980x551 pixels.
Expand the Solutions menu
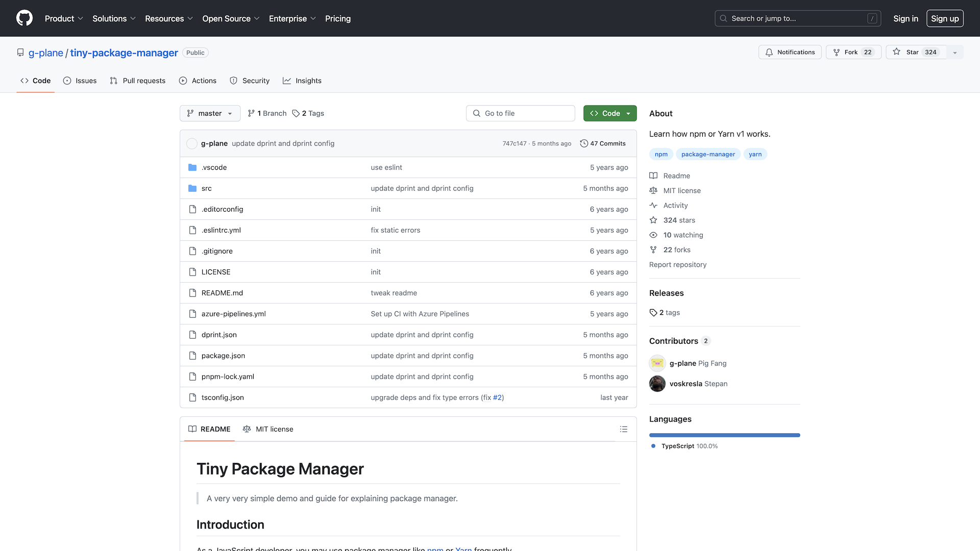point(114,18)
